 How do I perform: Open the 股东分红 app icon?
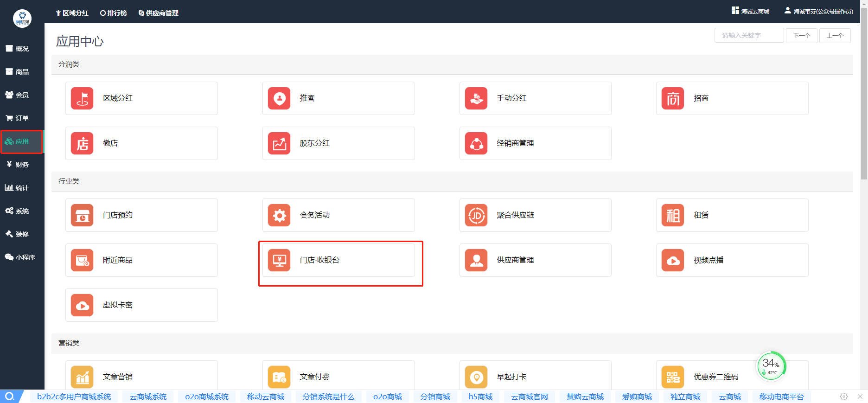[279, 143]
